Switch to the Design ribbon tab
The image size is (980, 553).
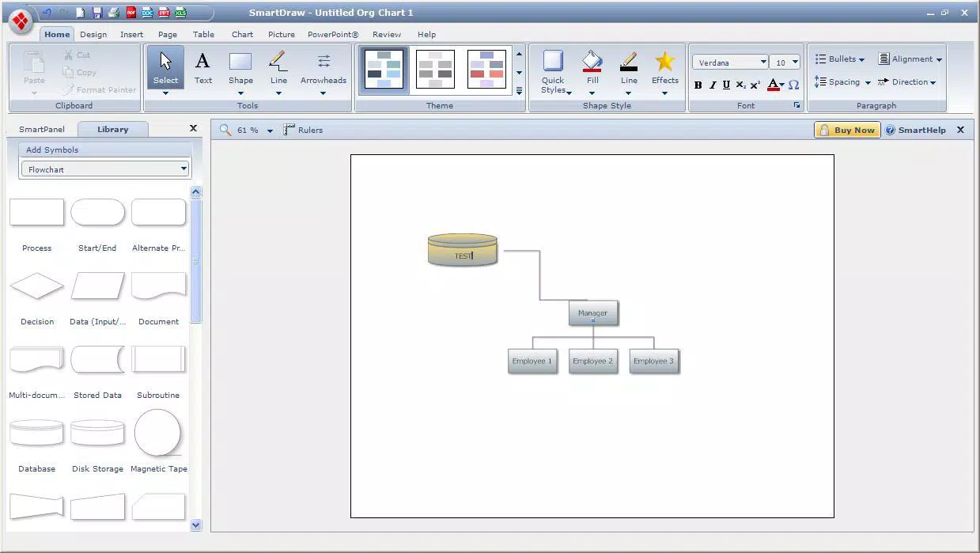pos(93,34)
